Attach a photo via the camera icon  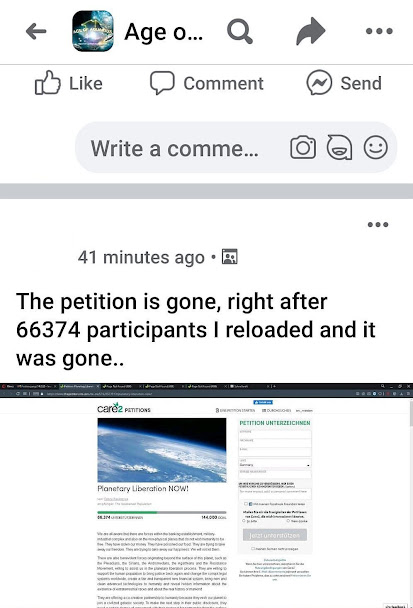pyautogui.click(x=303, y=147)
